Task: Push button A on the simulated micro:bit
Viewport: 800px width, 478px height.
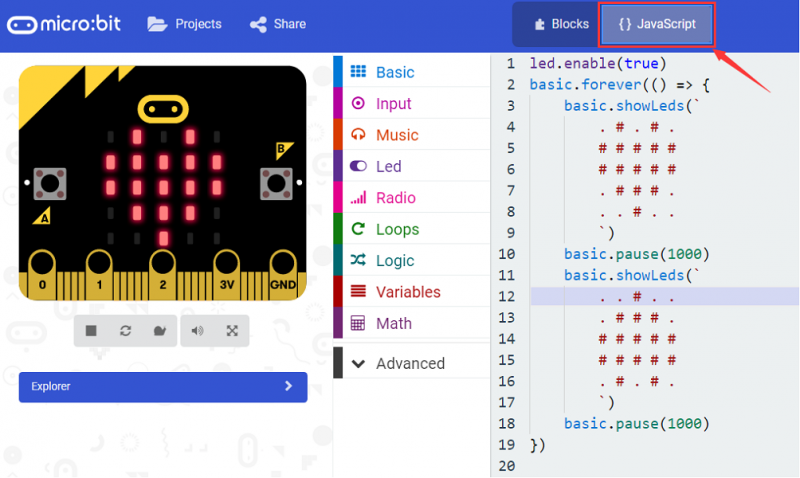Action: click(49, 183)
